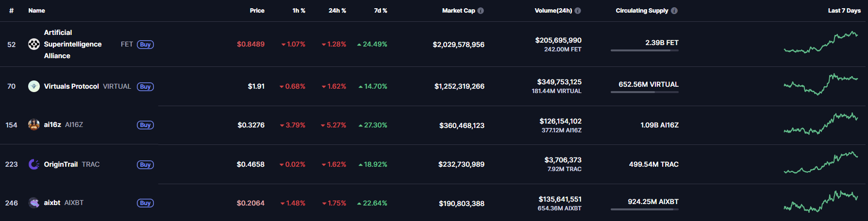The height and width of the screenshot is (221, 868).
Task: Click the Market Cap info icon
Action: 481,11
